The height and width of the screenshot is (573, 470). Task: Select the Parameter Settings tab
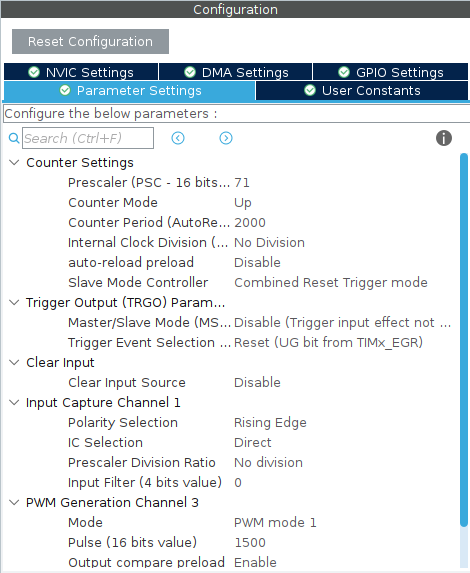[129, 90]
